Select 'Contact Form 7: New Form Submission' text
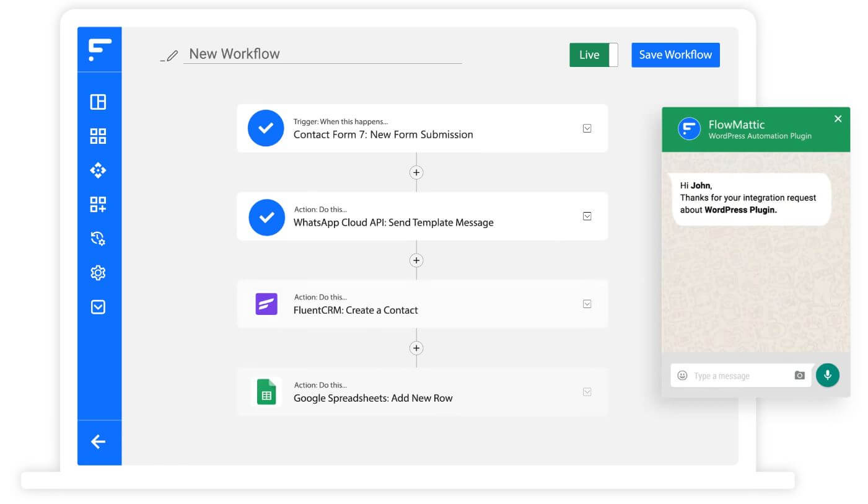This screenshot has height=504, width=868. (383, 135)
